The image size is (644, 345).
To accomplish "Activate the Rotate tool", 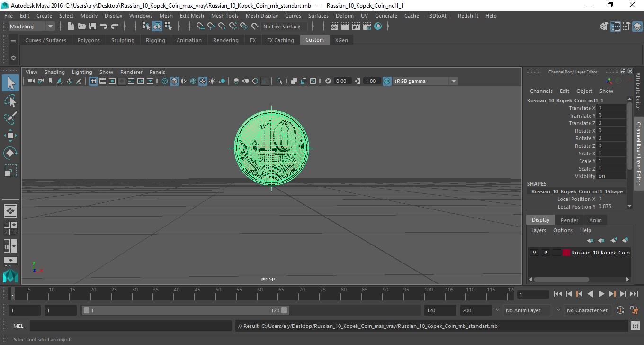I will point(10,153).
